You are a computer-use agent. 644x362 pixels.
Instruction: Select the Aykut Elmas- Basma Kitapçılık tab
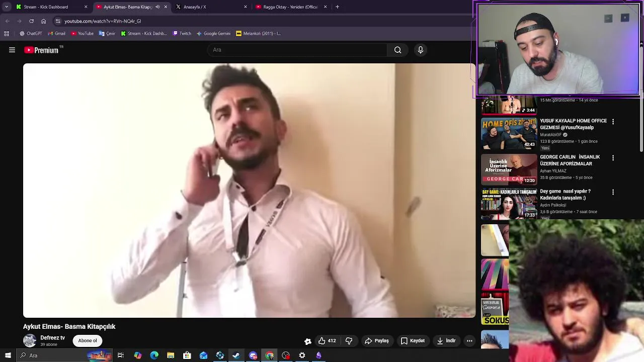(127, 7)
